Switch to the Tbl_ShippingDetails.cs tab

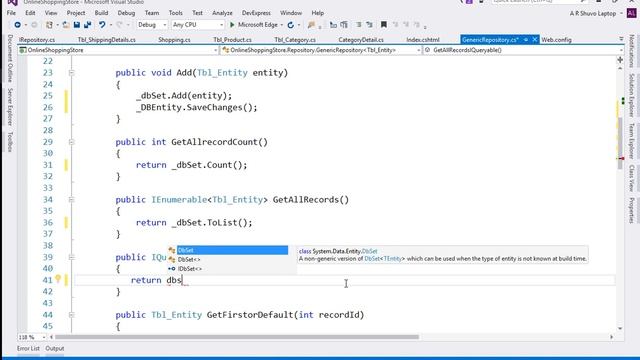click(107, 40)
